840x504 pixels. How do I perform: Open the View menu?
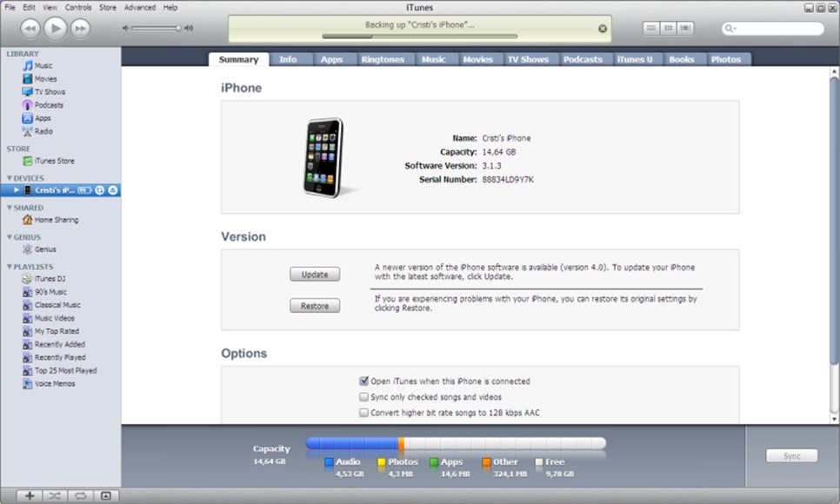click(50, 8)
